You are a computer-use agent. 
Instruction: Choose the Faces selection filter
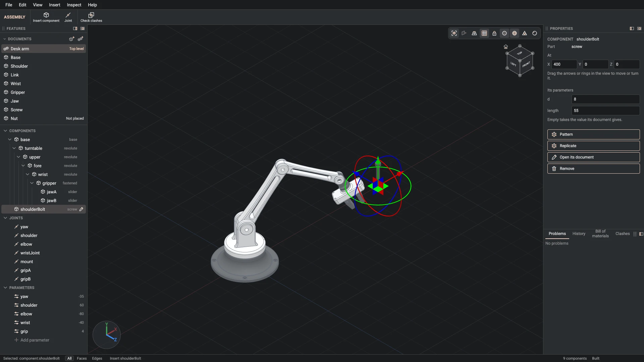pyautogui.click(x=82, y=358)
